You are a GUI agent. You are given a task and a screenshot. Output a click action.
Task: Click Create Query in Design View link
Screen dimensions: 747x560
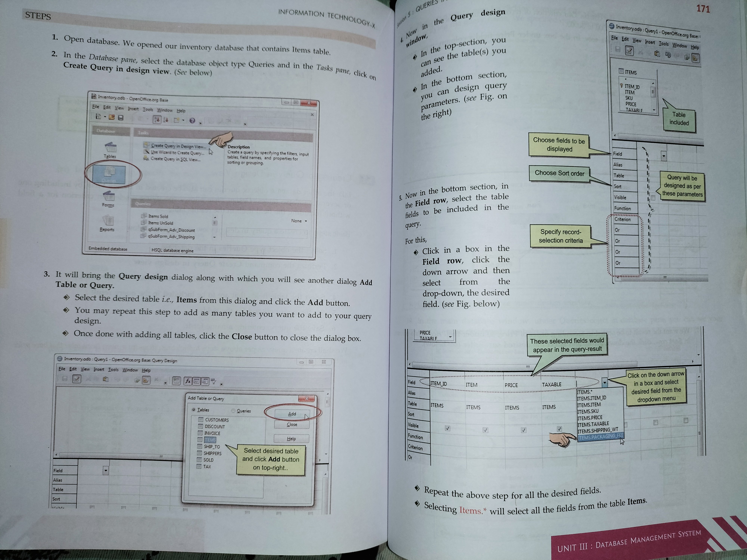(178, 146)
